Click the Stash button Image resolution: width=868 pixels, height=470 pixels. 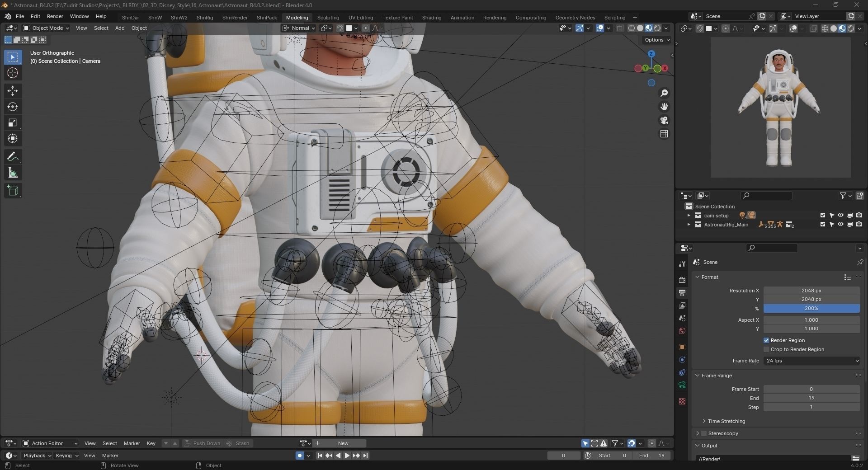(x=238, y=443)
